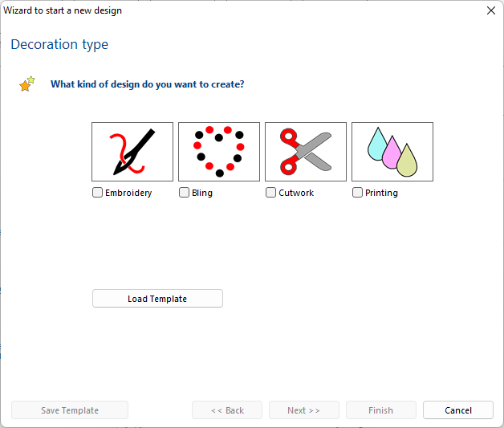
Task: Click the Bling text label
Action: pos(202,193)
